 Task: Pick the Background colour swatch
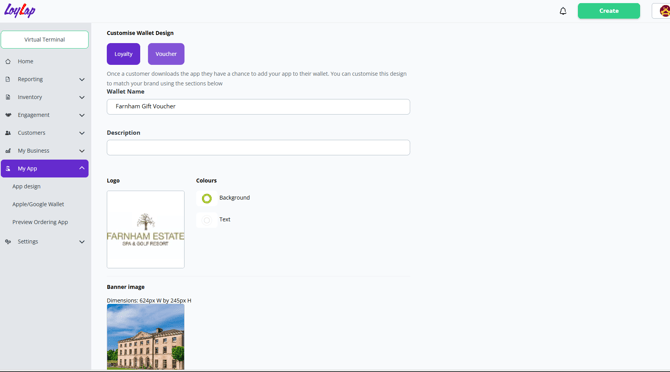coord(207,198)
